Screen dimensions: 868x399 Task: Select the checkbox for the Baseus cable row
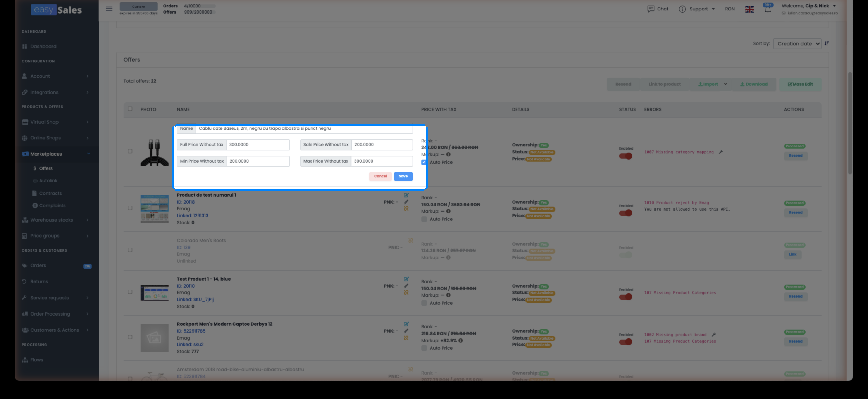(130, 151)
